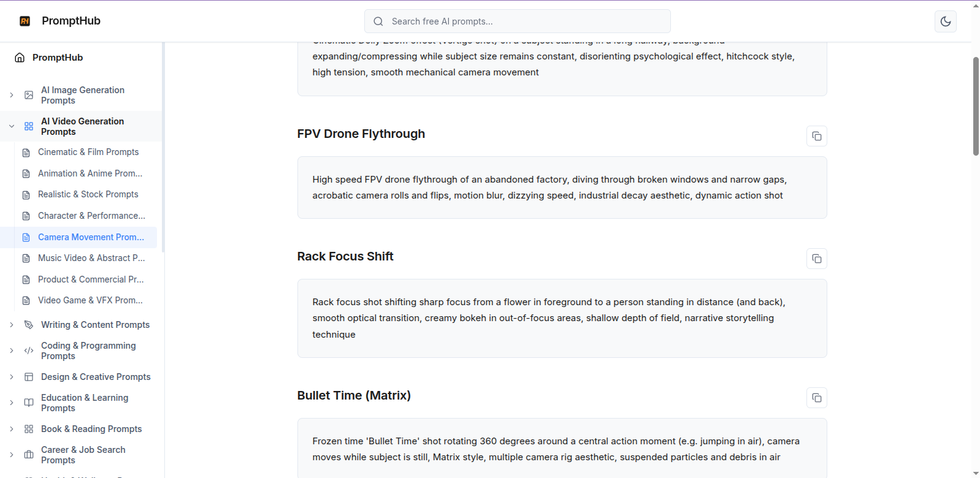The height and width of the screenshot is (478, 980).
Task: Copy the Rack Focus Shift prompt
Action: [x=816, y=259]
